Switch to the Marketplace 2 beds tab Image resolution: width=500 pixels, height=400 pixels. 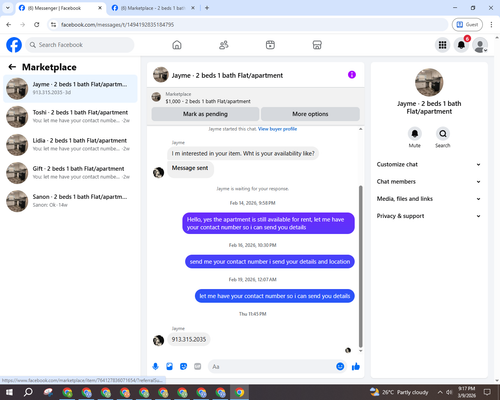click(152, 8)
